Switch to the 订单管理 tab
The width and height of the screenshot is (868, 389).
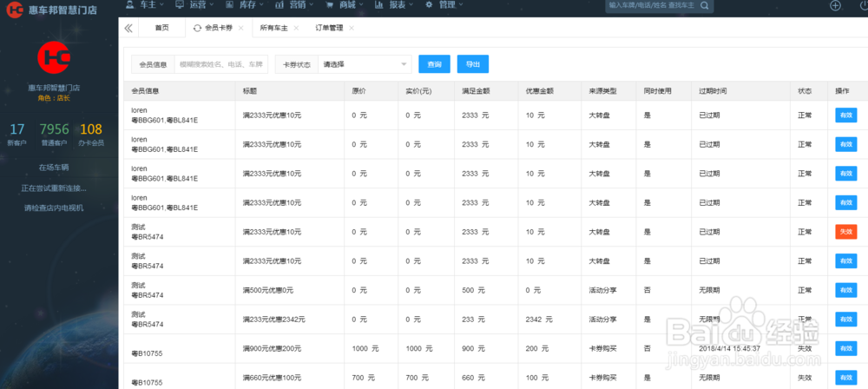click(x=329, y=29)
